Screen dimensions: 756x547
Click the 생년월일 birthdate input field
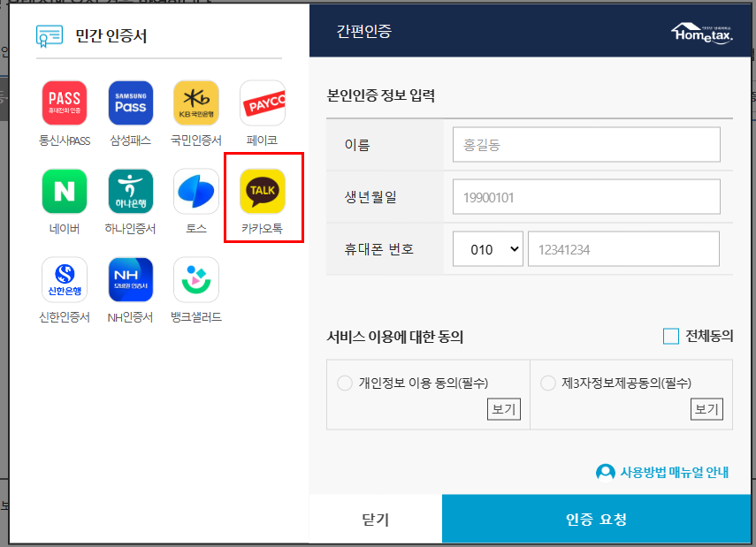click(x=586, y=197)
